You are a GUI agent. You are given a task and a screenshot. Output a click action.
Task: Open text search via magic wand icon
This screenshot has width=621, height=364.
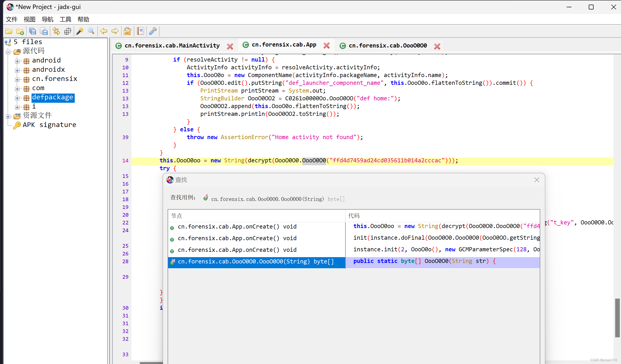tap(80, 31)
